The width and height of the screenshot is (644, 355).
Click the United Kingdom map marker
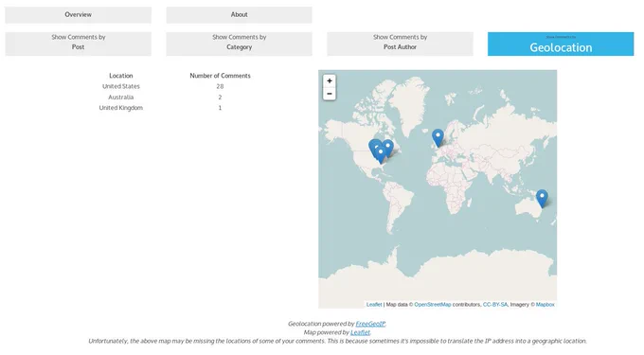tap(438, 137)
